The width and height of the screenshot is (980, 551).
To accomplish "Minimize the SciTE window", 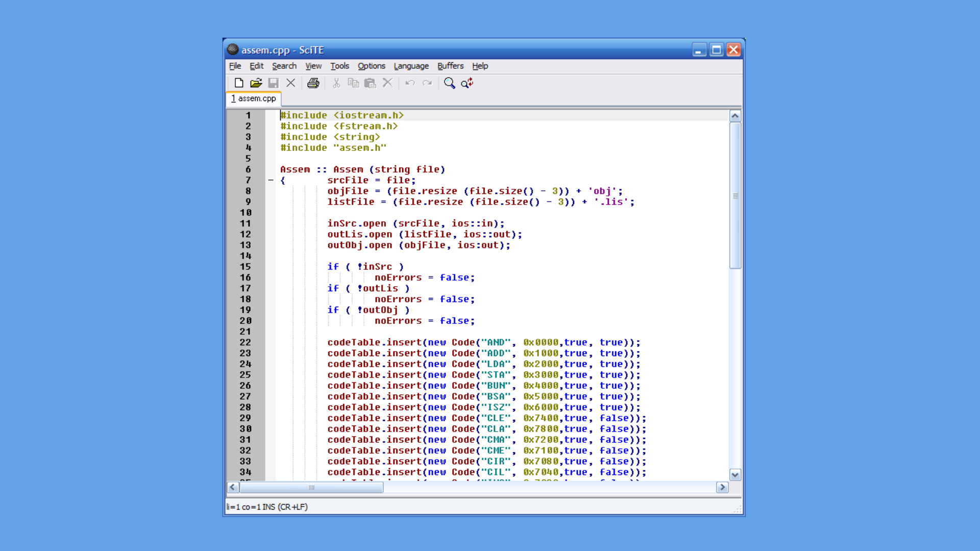I will 699,49.
